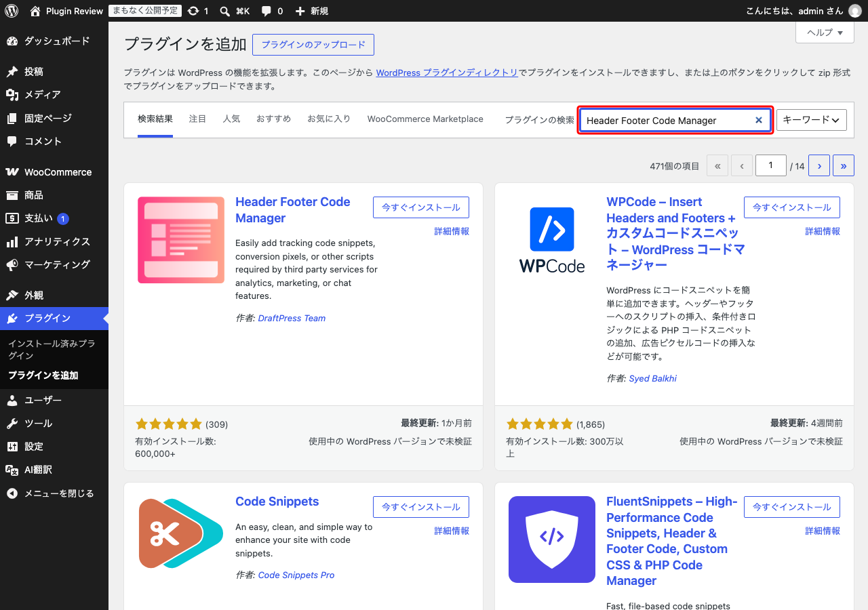Click the ツール wrench icon
Image resolution: width=868 pixels, height=610 pixels.
click(12, 424)
